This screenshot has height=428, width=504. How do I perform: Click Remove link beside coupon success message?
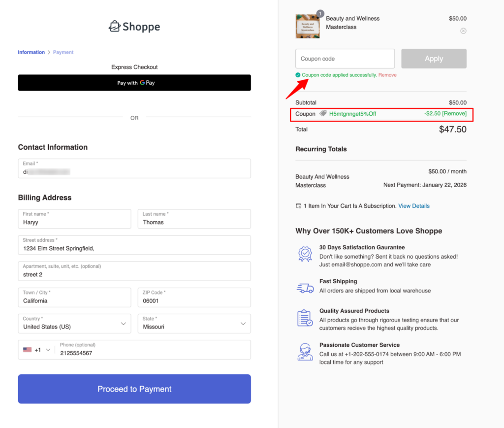tap(387, 75)
